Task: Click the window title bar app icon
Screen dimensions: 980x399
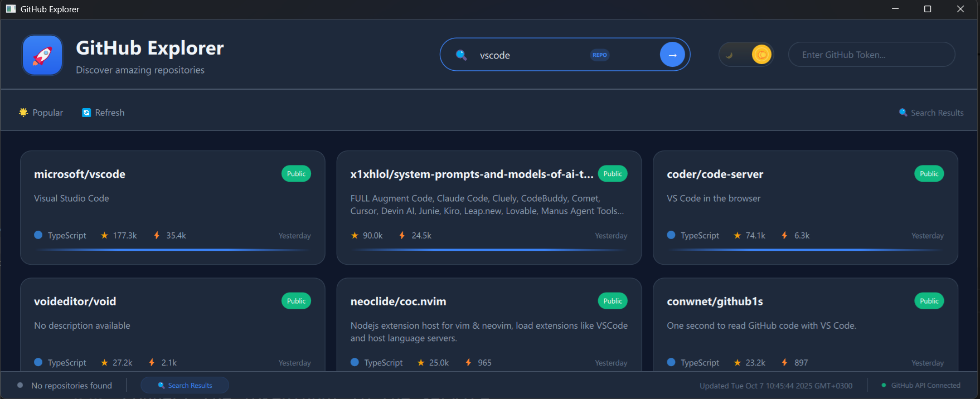Action: (11, 9)
